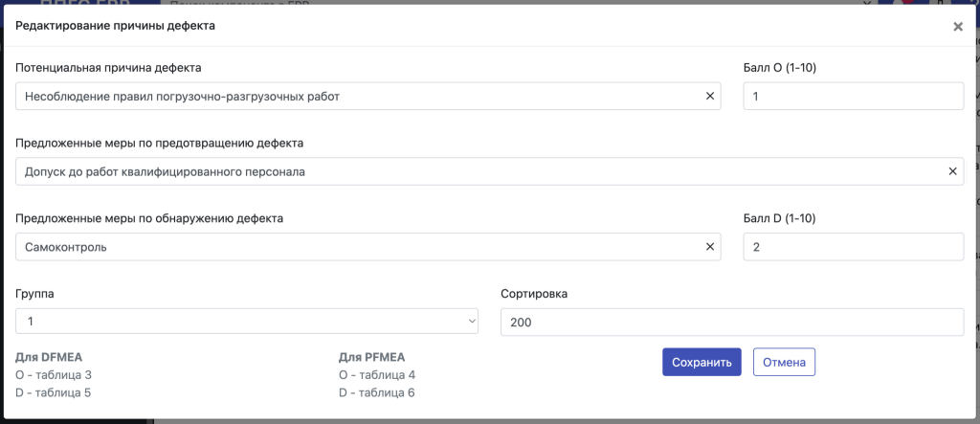
Task: Click the 'Группа' field label
Action: coord(34,294)
